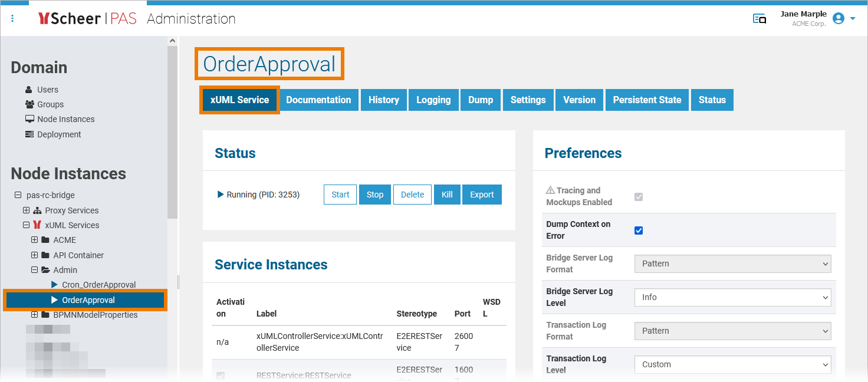
Task: Click the user avatar icon
Action: tap(839, 19)
